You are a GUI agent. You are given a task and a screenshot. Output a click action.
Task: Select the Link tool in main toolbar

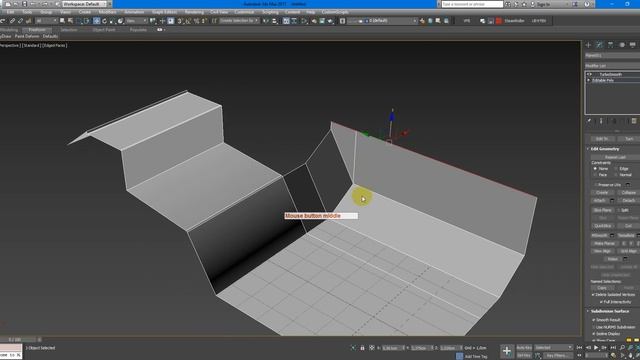pos(12,21)
